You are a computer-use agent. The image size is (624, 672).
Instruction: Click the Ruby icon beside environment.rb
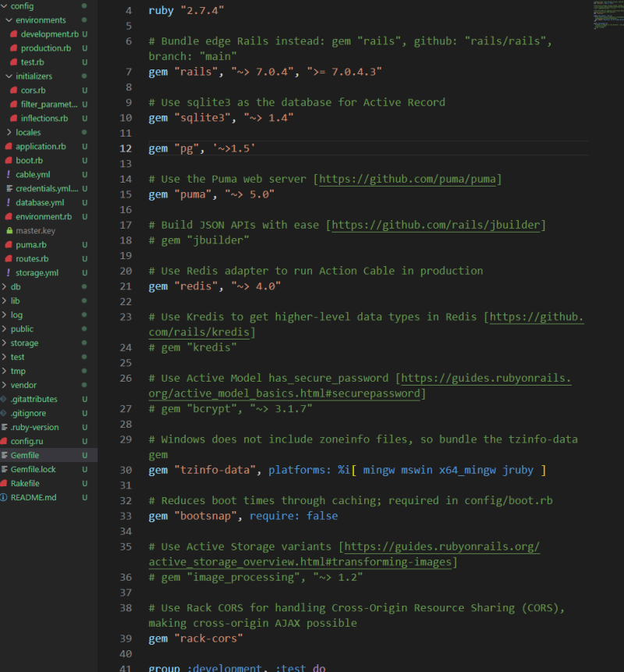[x=9, y=216]
